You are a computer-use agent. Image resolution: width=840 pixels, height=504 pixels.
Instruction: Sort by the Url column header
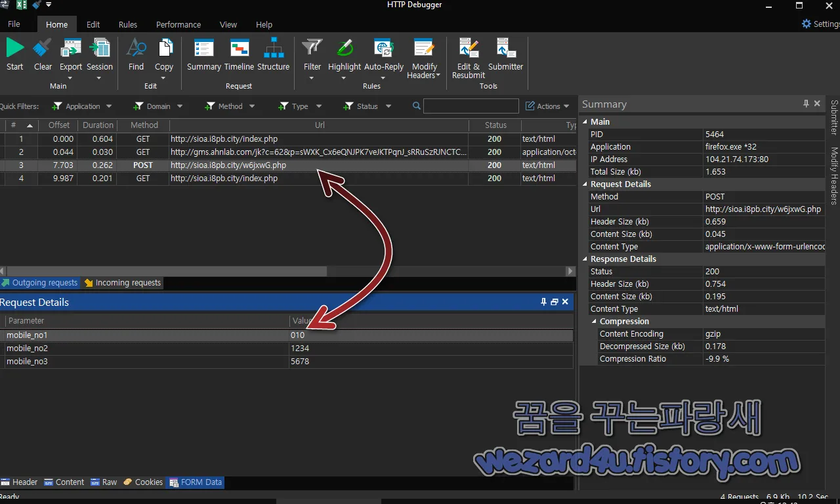[x=320, y=125]
